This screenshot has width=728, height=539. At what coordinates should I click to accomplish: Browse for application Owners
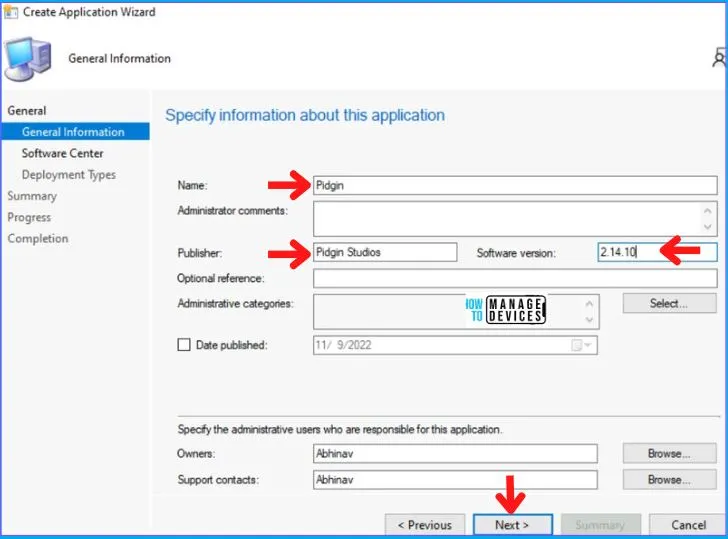(670, 454)
